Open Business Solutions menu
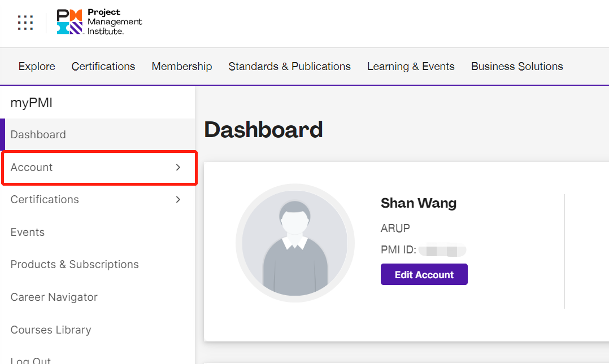Image resolution: width=609 pixels, height=364 pixels. (x=517, y=67)
